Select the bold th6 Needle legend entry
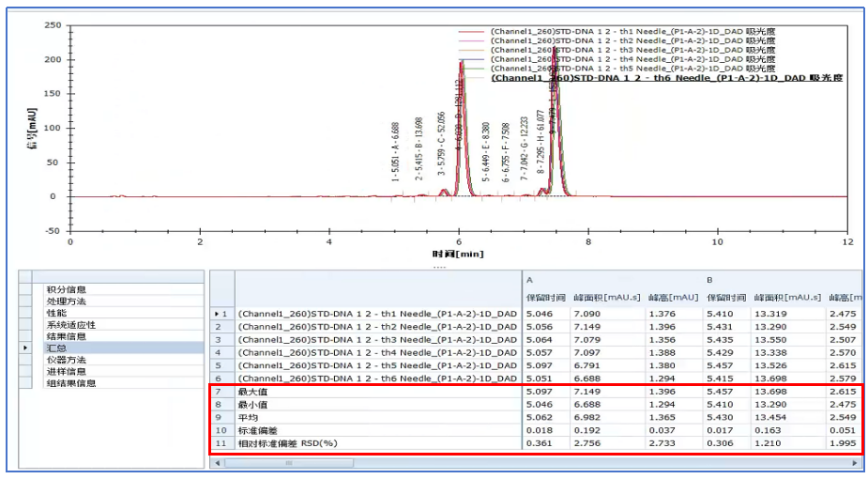 click(x=664, y=79)
